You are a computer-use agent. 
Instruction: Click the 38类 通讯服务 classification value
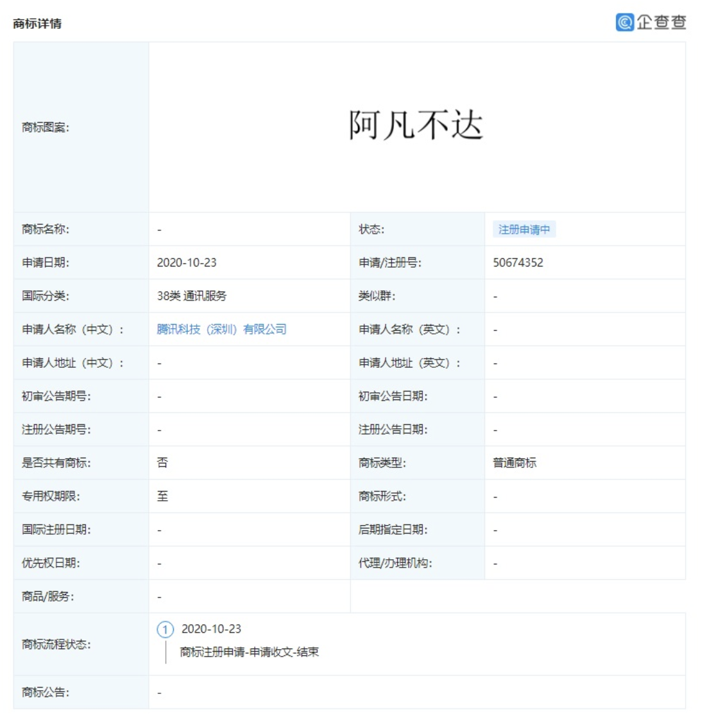pyautogui.click(x=191, y=296)
